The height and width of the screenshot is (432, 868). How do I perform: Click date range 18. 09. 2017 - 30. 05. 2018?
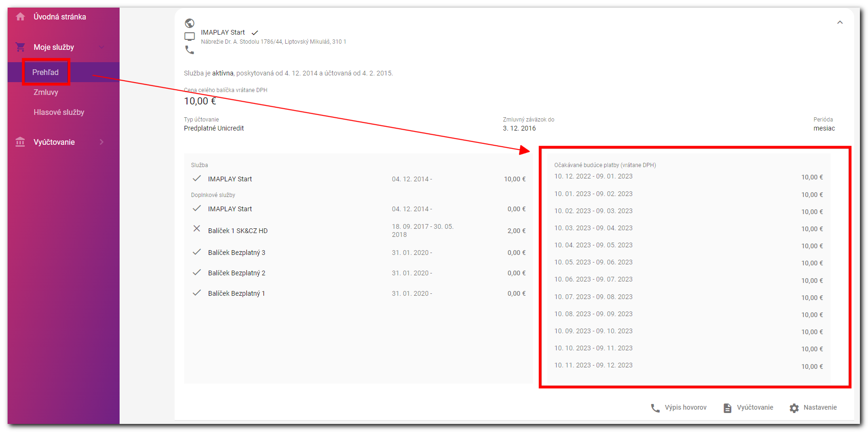point(423,230)
